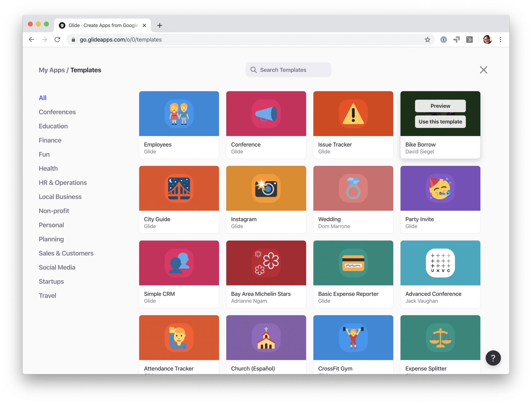Screen dimensions: 532x404
Task: Click the browser forward arrow
Action: tap(44, 40)
